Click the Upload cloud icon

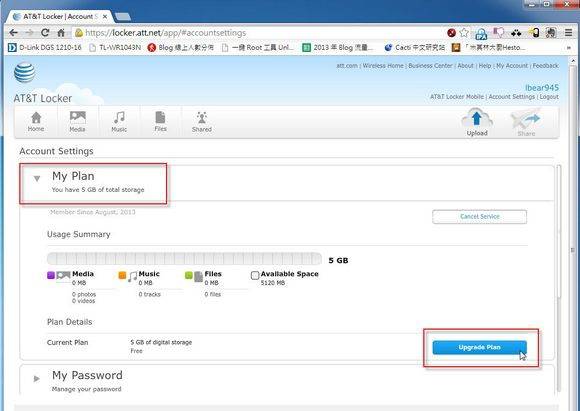(477, 122)
